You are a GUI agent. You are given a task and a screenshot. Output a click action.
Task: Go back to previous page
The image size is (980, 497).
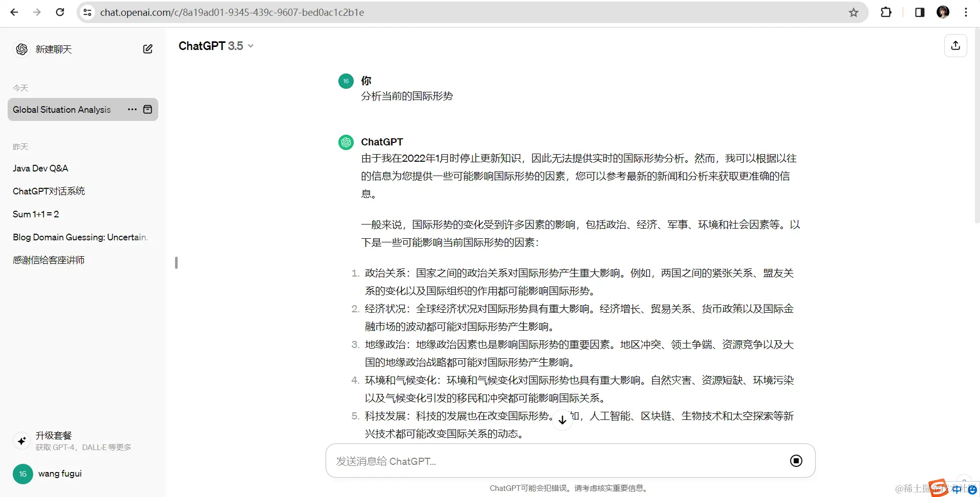[14, 12]
